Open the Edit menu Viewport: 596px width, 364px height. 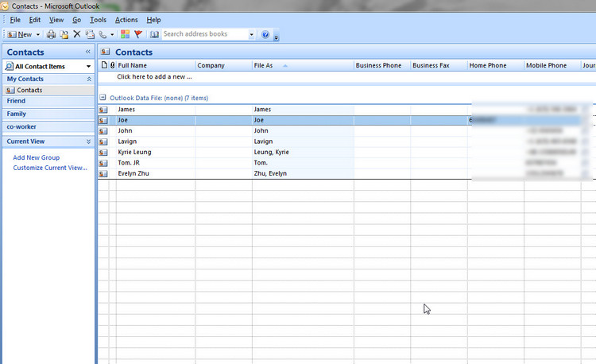tap(35, 20)
